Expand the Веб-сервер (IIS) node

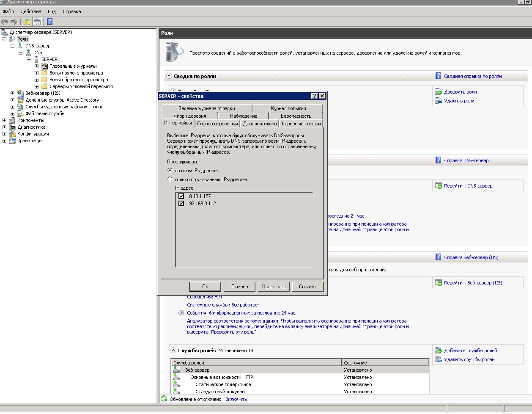coord(13,93)
